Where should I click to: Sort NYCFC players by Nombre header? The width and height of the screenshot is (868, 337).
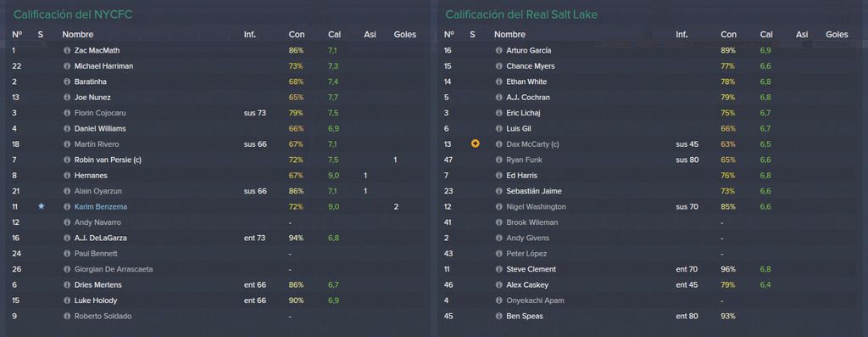77,34
